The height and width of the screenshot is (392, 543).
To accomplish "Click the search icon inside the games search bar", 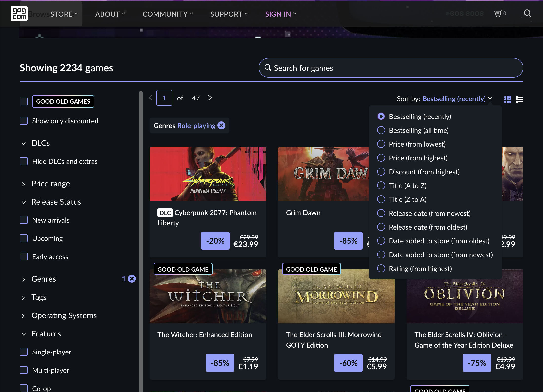I will coord(268,68).
